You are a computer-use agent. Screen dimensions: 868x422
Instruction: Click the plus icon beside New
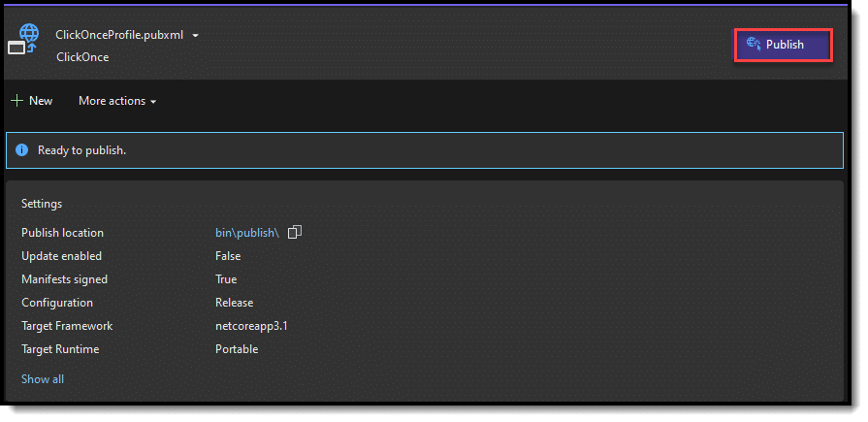point(16,101)
